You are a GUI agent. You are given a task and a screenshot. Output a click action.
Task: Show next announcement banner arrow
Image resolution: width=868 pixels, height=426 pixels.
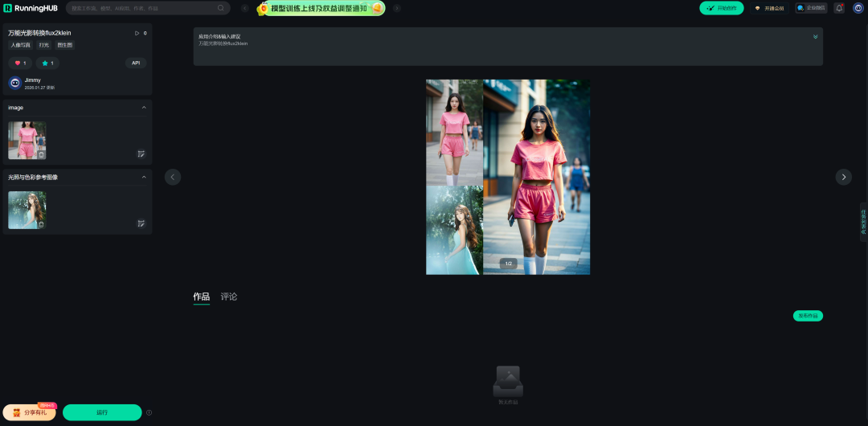coord(397,8)
